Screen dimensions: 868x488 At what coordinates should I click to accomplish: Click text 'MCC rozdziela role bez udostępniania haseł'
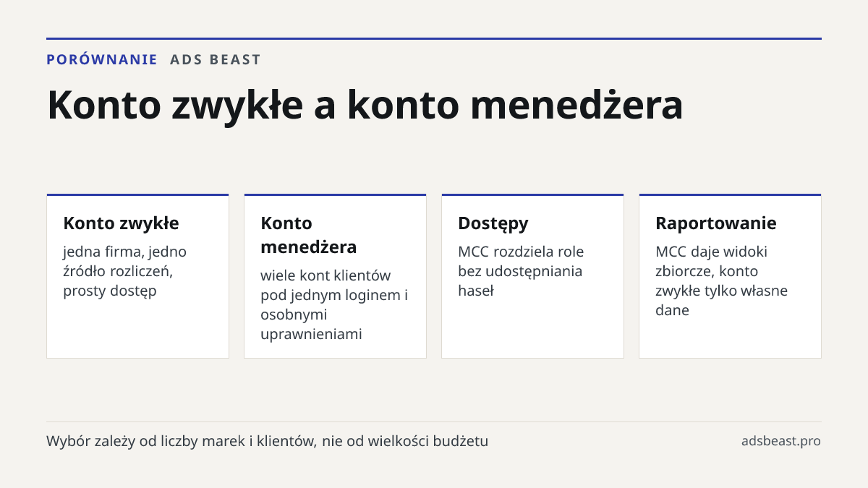521,271
